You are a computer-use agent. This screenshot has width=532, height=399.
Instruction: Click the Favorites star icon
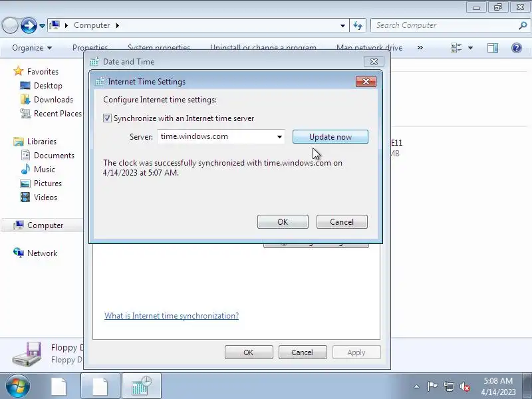pos(19,71)
